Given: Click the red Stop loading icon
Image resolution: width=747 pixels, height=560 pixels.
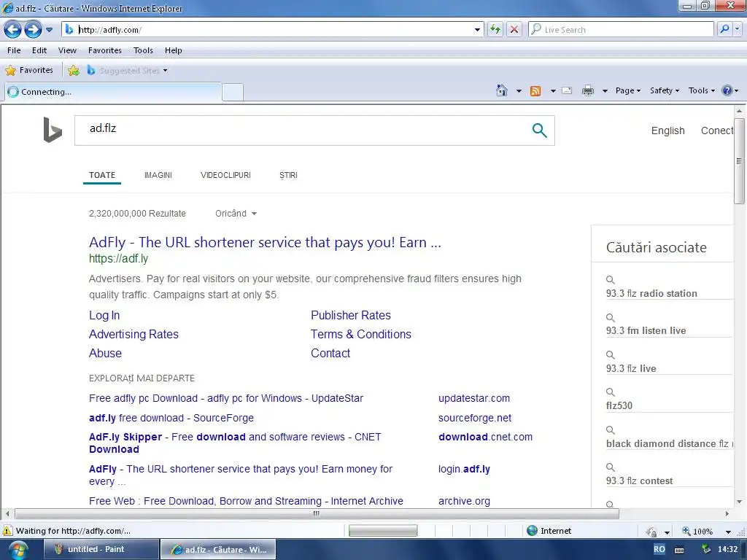Looking at the screenshot, I should [x=514, y=29].
